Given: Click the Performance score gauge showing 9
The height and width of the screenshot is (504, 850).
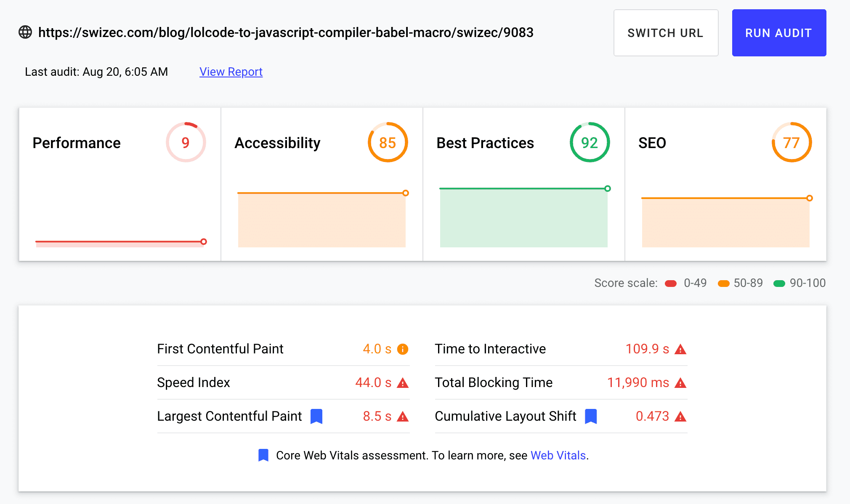Looking at the screenshot, I should (186, 143).
